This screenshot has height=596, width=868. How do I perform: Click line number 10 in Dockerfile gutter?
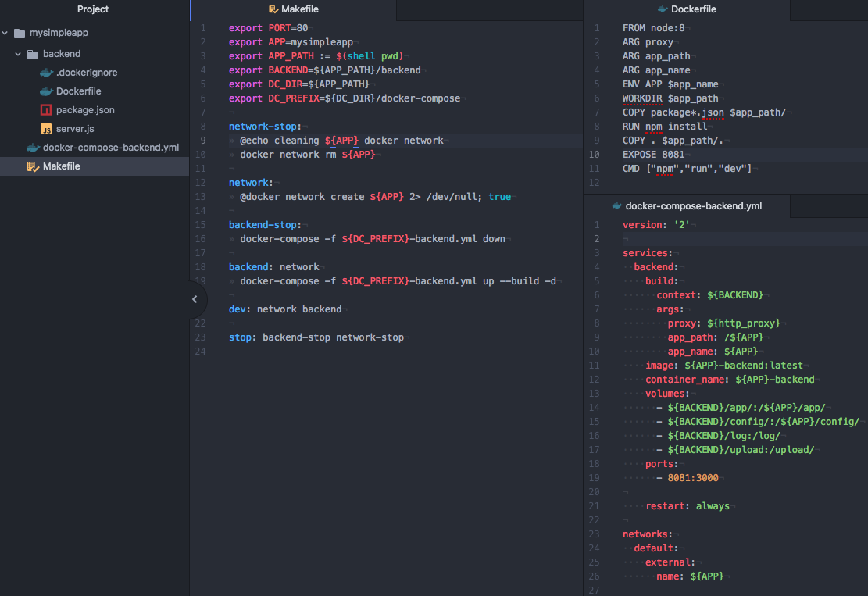click(x=594, y=155)
